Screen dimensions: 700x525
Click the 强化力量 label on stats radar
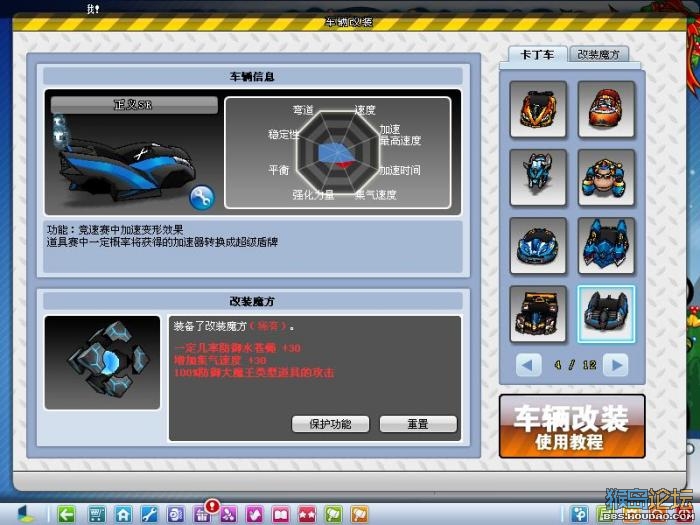(x=313, y=195)
